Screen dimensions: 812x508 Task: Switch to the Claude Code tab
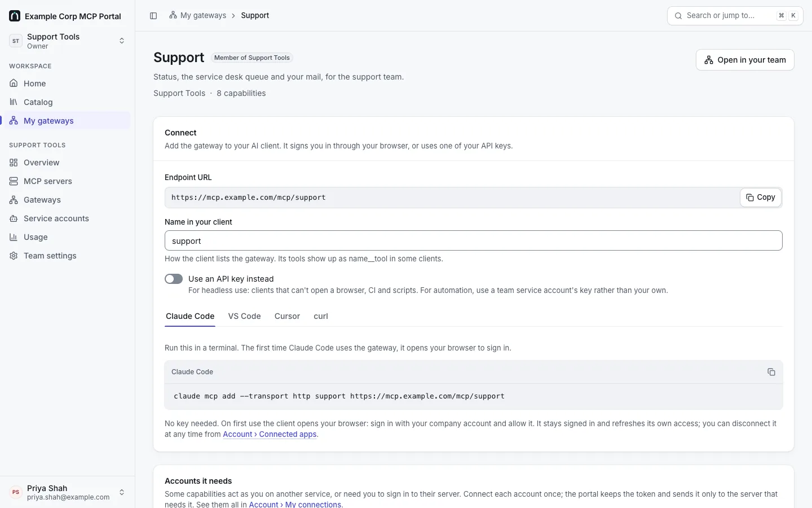[x=190, y=316]
